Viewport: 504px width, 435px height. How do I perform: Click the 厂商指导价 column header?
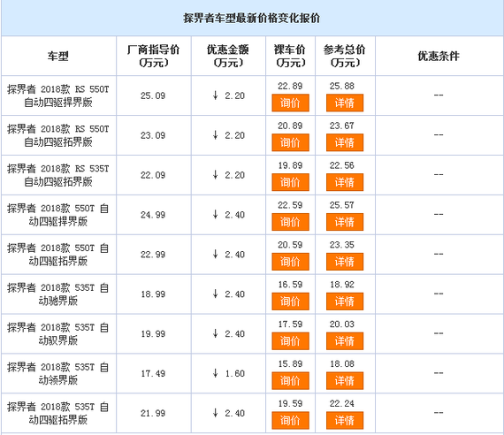153,56
